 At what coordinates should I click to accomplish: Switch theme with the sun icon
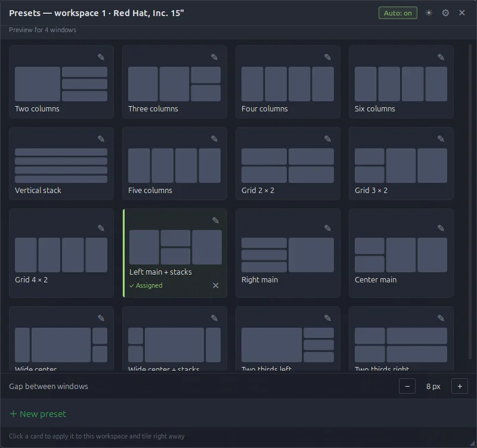[429, 13]
